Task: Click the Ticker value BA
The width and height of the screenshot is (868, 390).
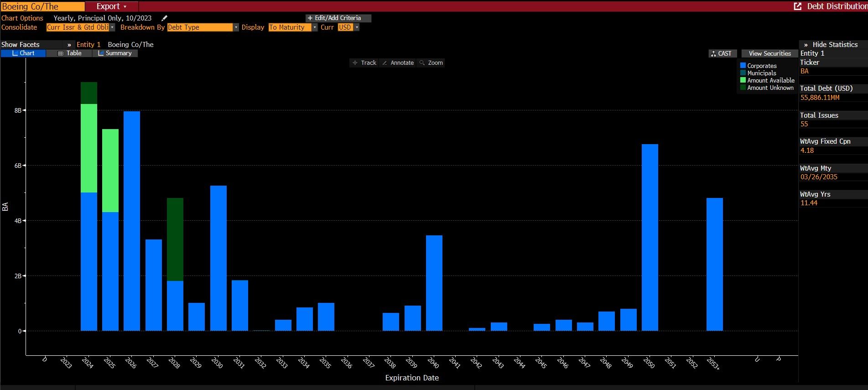Action: (804, 71)
